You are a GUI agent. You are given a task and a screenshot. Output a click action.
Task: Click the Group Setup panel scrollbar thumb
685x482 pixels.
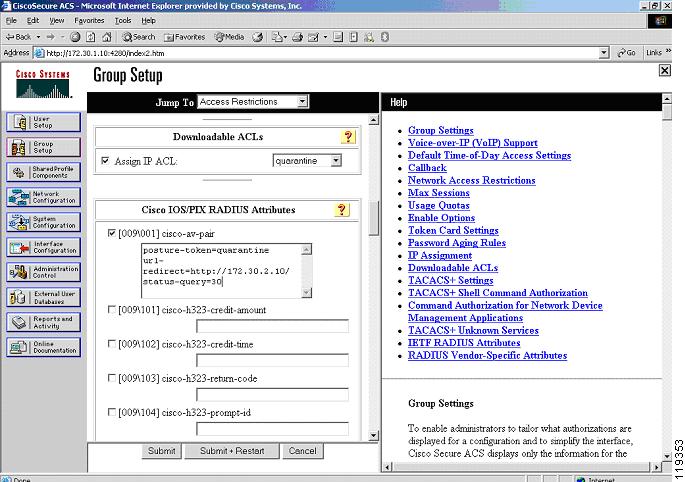(x=374, y=218)
